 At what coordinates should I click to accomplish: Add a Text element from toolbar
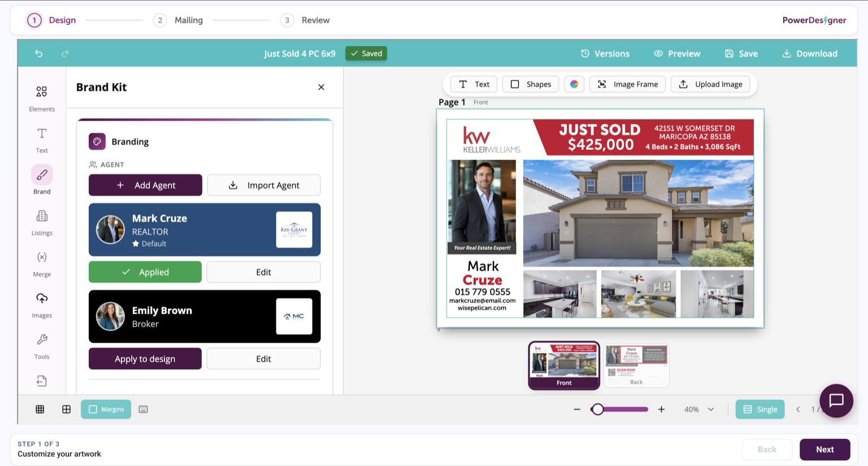pos(474,84)
